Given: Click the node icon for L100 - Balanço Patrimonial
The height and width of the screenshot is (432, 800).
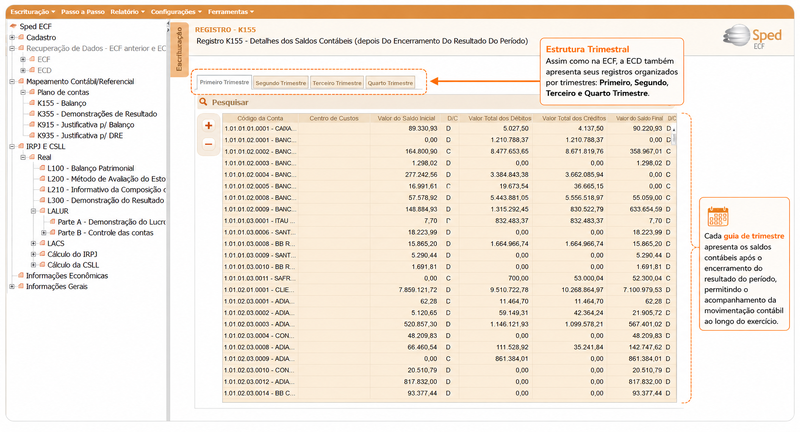Looking at the screenshot, I should [x=42, y=168].
